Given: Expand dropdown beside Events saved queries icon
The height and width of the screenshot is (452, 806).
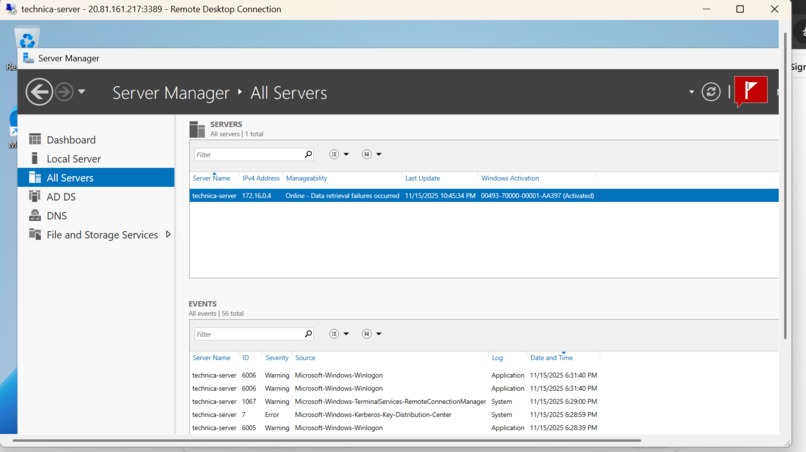Looking at the screenshot, I should [x=379, y=334].
